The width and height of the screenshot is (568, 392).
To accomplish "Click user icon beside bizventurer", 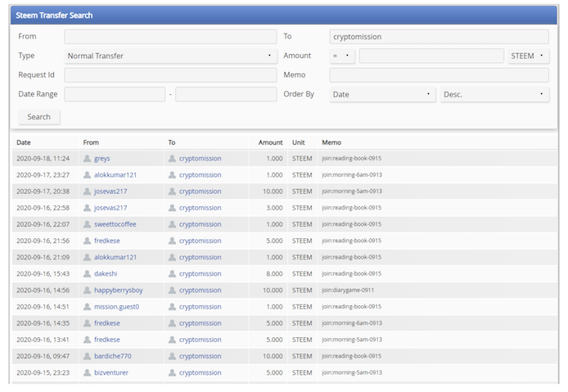I will coord(87,372).
